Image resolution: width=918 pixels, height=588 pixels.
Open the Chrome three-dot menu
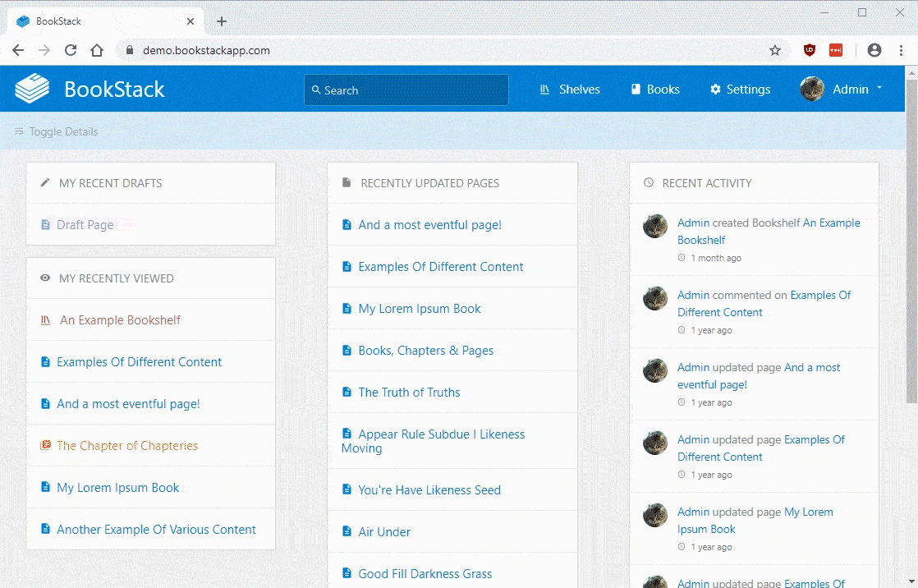point(901,50)
